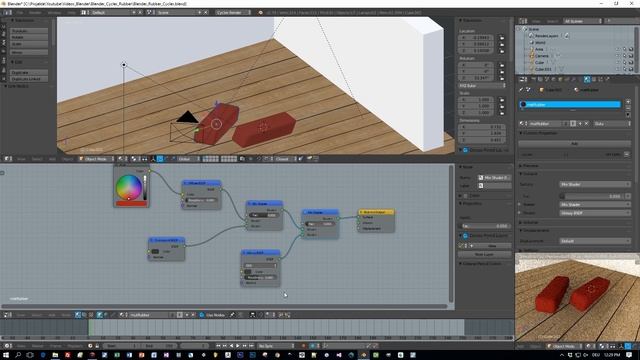Click the taskbar clock
Image resolution: width=640 pixels, height=360 pixels.
click(612, 355)
